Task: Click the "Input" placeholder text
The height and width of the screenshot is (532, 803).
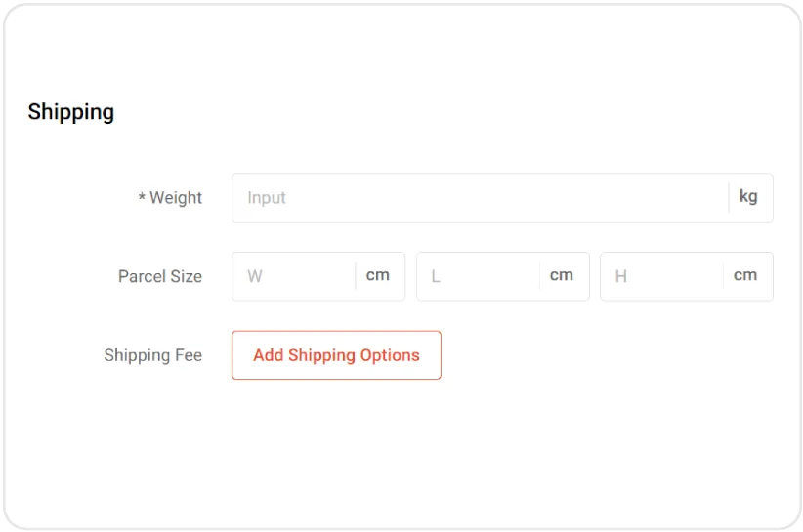Action: pyautogui.click(x=267, y=198)
